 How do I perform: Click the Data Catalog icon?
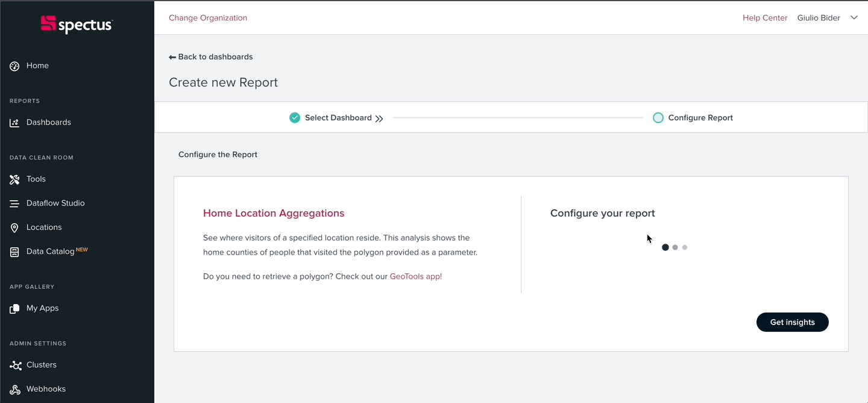point(14,252)
